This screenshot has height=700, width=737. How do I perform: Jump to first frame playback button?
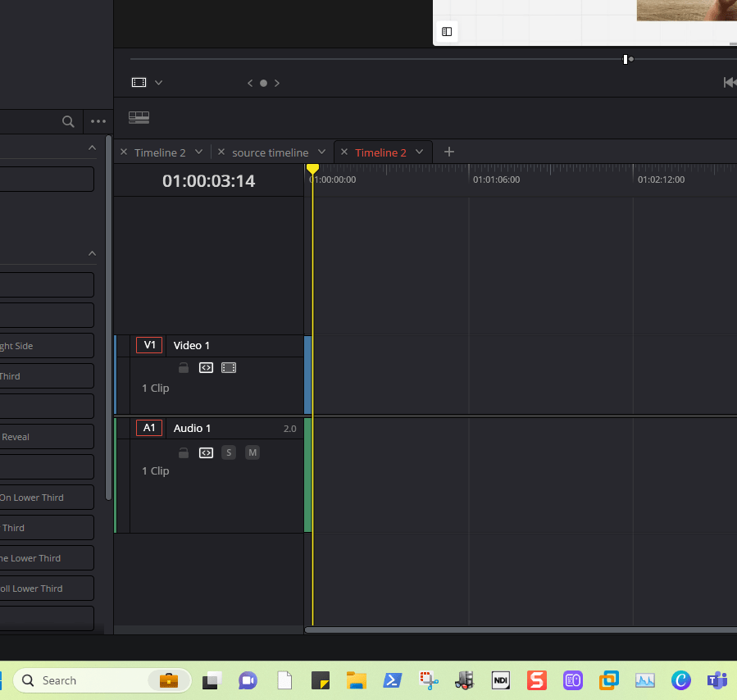click(730, 82)
